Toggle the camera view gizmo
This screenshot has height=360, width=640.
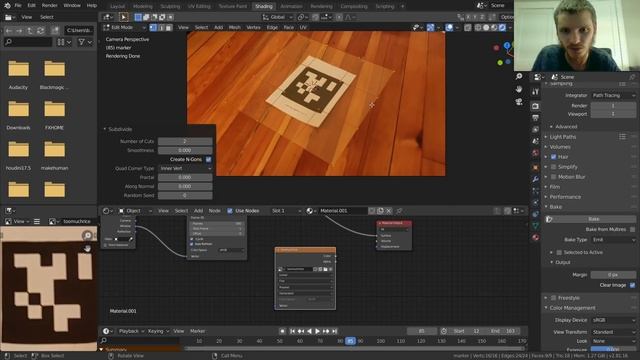pos(519,102)
